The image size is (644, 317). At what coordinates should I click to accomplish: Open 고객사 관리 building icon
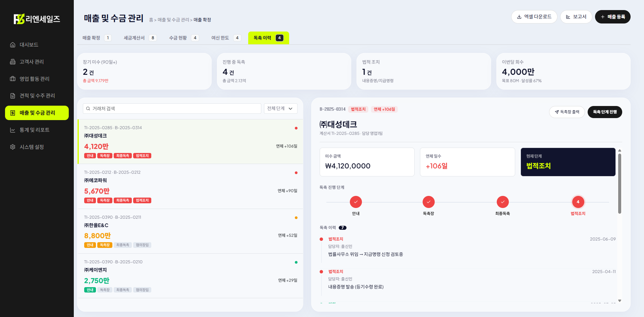point(13,62)
